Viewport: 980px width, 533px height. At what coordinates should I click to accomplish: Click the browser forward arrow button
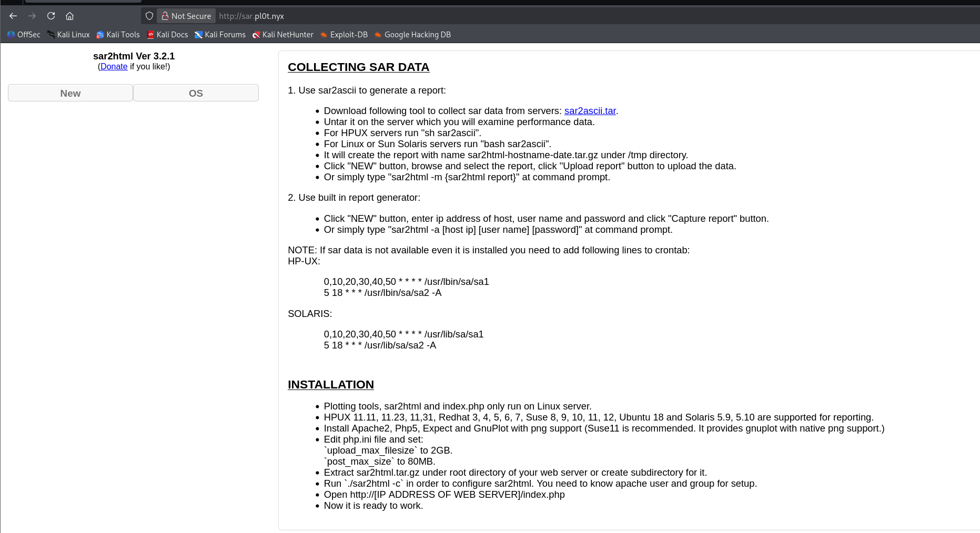click(x=32, y=16)
